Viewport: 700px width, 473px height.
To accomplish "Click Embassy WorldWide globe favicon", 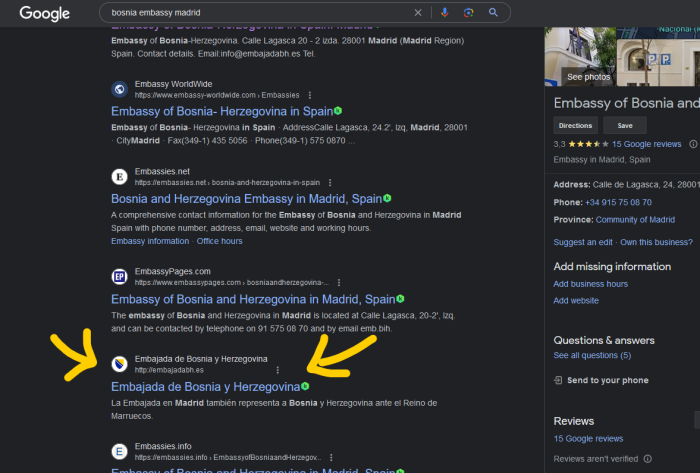I will 119,89.
